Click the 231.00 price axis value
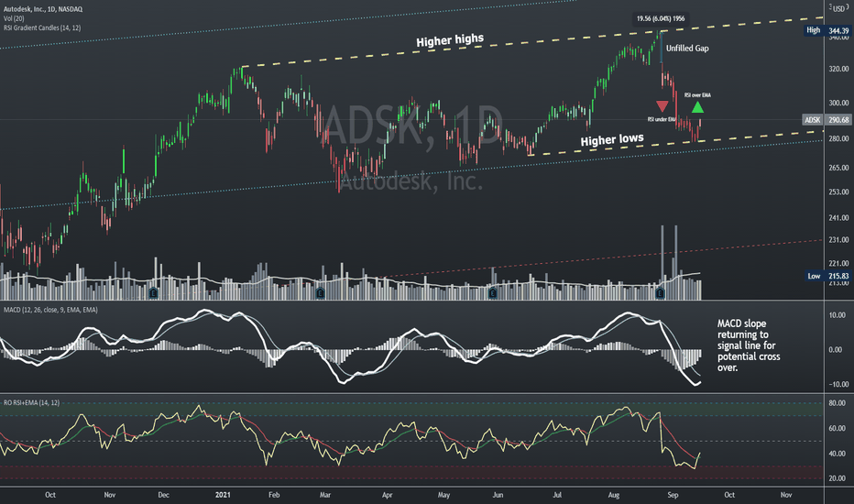Image resolution: width=854 pixels, height=504 pixels. pos(838,240)
